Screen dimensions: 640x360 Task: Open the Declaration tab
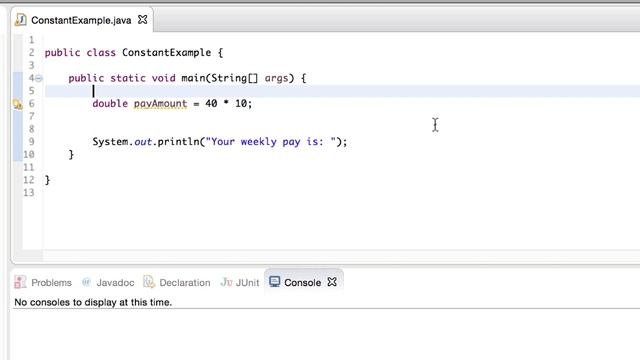tap(177, 282)
